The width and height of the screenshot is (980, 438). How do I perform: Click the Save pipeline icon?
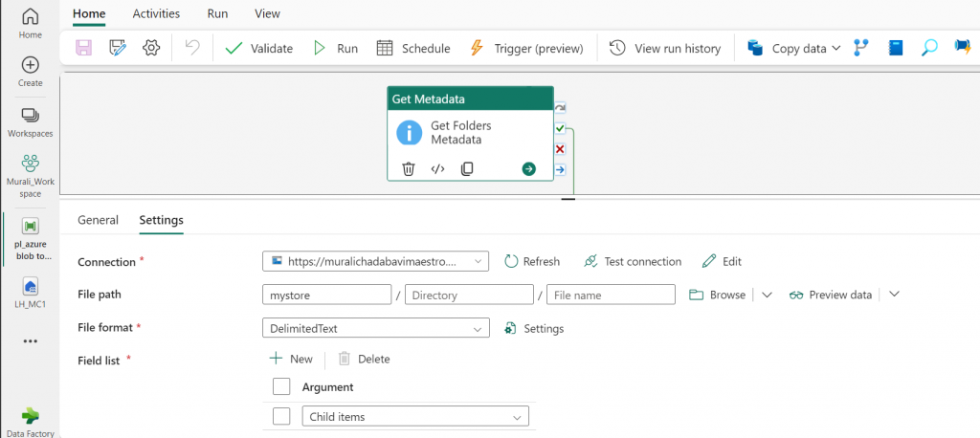(x=84, y=48)
